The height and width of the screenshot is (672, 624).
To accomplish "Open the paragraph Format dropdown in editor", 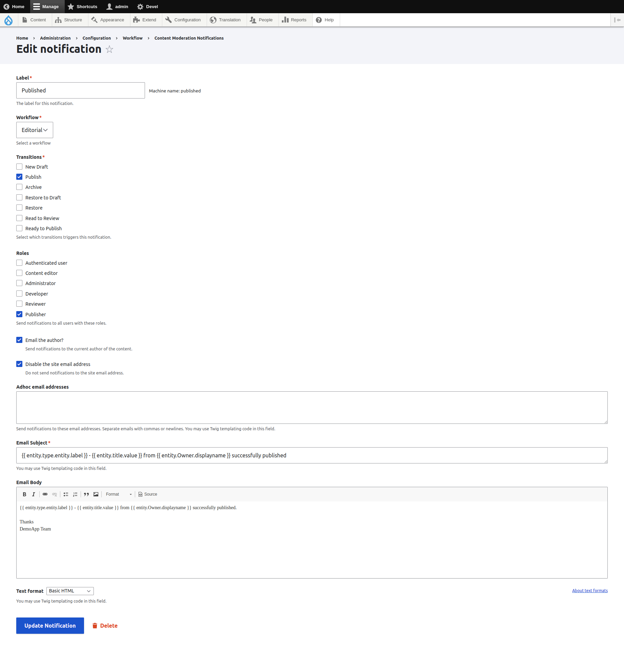I will [x=119, y=494].
